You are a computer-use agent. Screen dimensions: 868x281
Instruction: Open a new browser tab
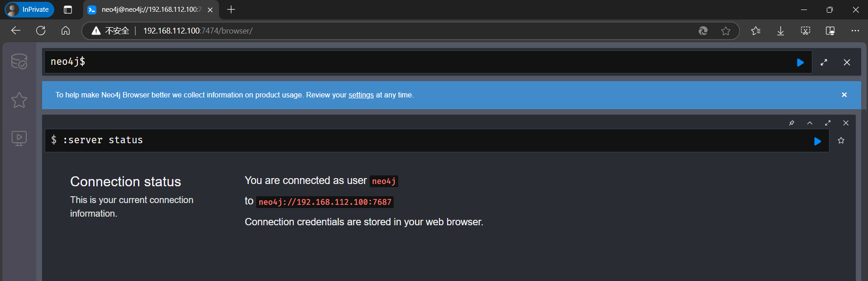[x=231, y=10]
